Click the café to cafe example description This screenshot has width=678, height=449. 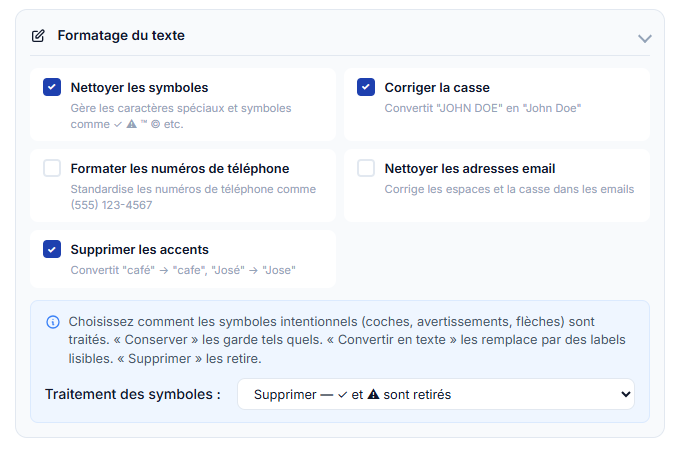[x=183, y=270]
